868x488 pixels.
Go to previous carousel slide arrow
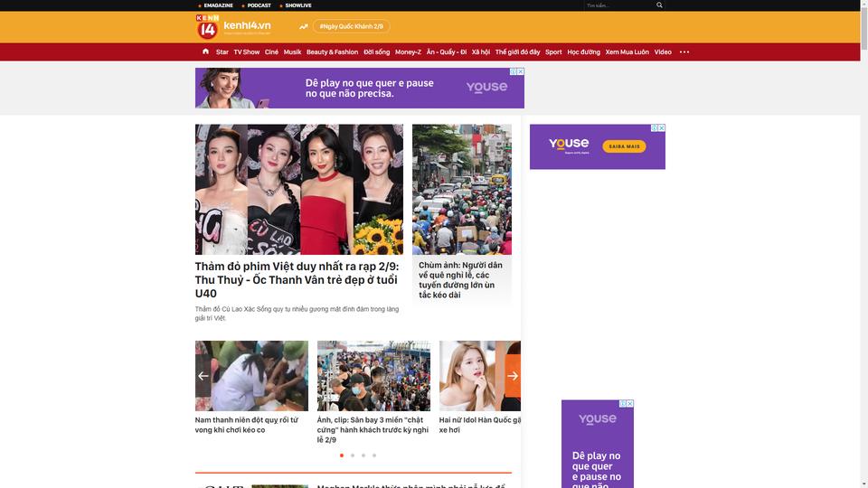(203, 376)
